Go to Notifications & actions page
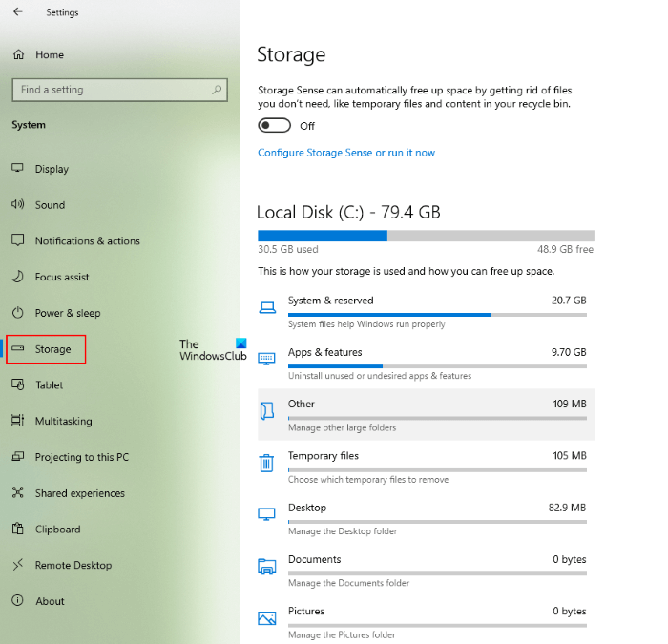668x644 pixels. (x=87, y=241)
